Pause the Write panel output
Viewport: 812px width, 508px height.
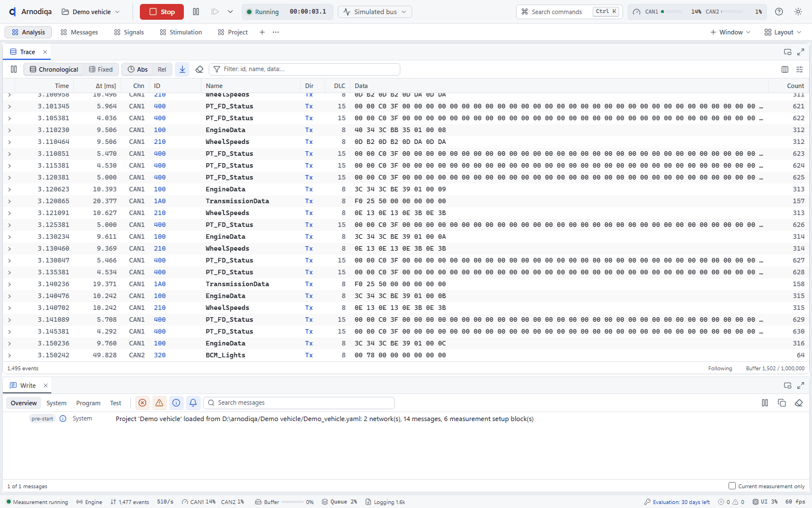click(765, 403)
